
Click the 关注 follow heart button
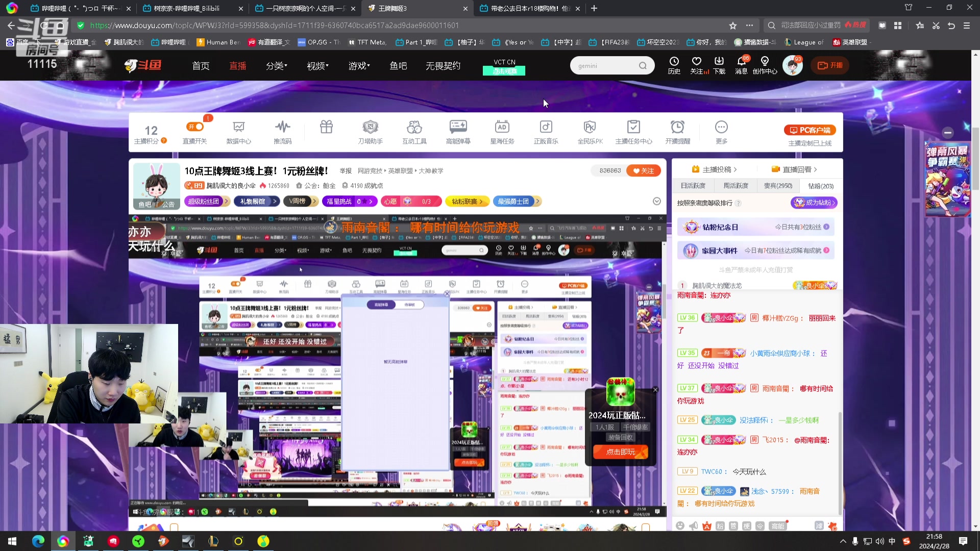point(644,171)
